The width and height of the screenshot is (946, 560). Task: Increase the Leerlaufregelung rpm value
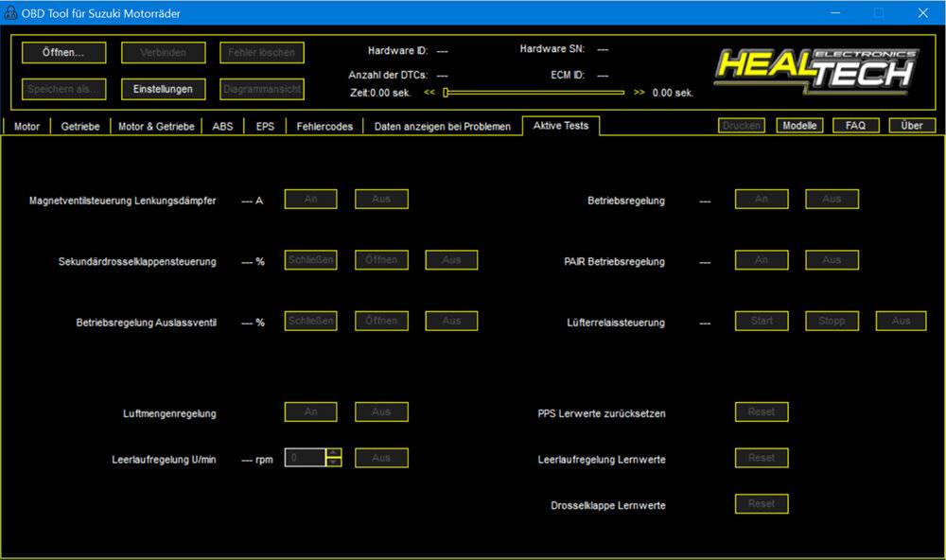click(x=335, y=453)
